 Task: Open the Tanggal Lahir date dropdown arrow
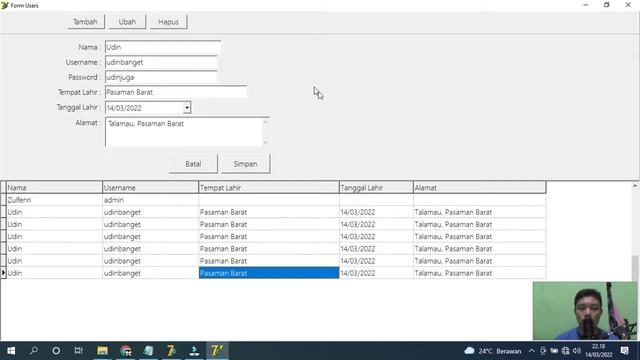[x=187, y=108]
